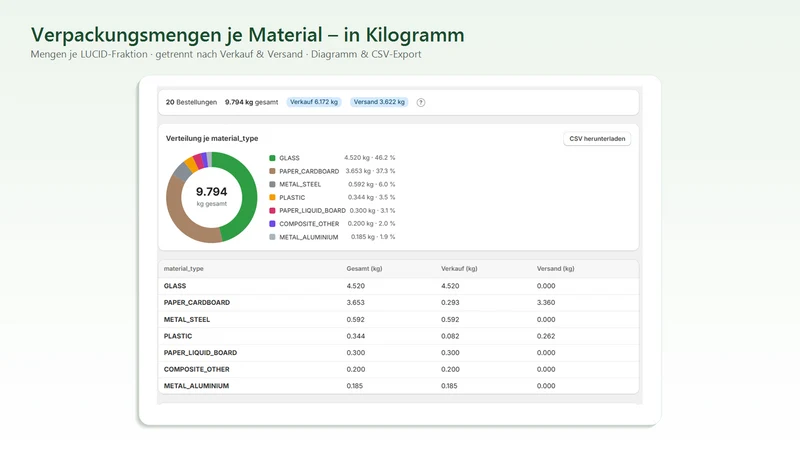800x450 pixels.
Task: Select PAPER_CARDBOARD label in chart legend
Action: [309, 171]
